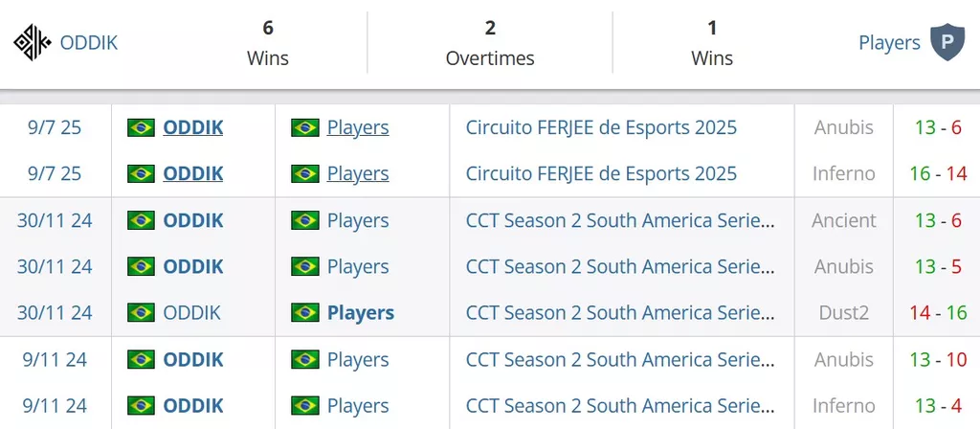980x429 pixels.
Task: Open ODDIK team page from header
Action: click(x=89, y=42)
